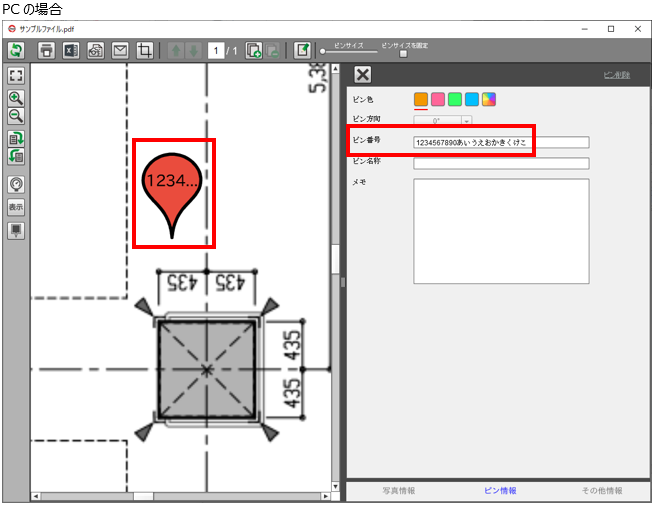Click the Excel export icon
This screenshot has width=655, height=507.
click(71, 50)
